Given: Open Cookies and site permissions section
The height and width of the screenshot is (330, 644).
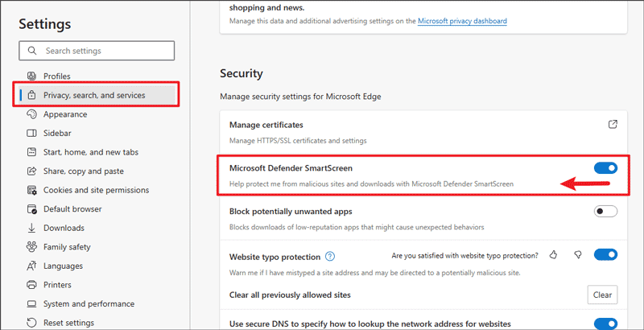Looking at the screenshot, I should tap(96, 190).
